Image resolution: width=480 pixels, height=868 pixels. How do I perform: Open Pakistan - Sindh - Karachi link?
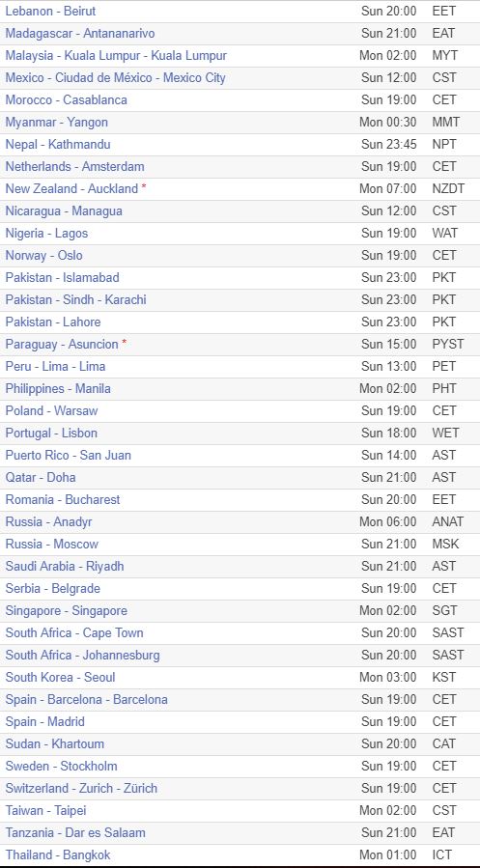click(x=76, y=299)
